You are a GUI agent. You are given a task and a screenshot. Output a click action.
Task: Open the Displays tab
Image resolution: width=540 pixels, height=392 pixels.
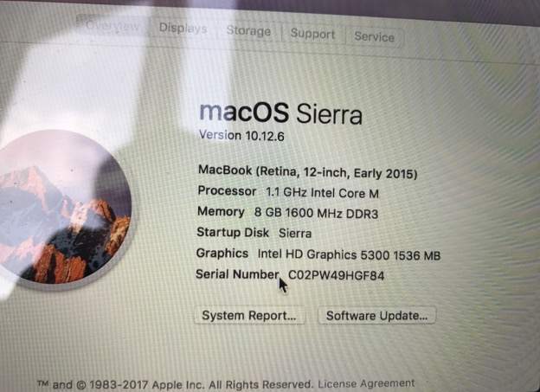[x=183, y=29]
